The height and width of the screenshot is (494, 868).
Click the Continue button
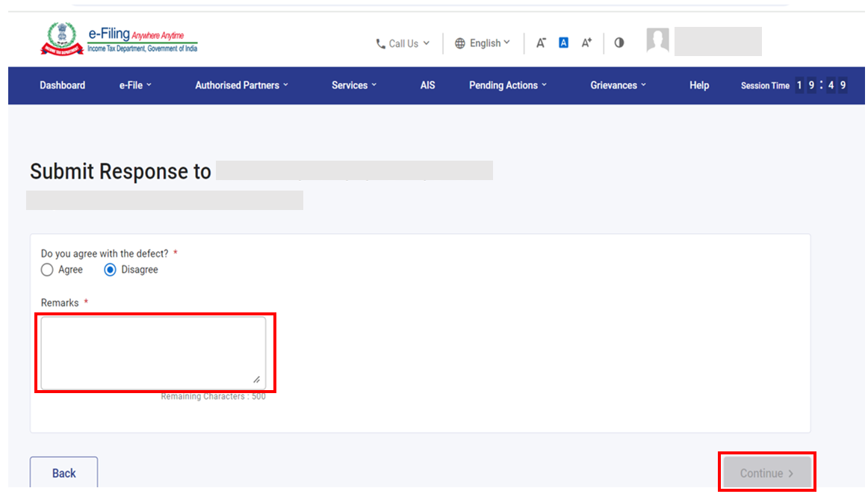tap(766, 473)
